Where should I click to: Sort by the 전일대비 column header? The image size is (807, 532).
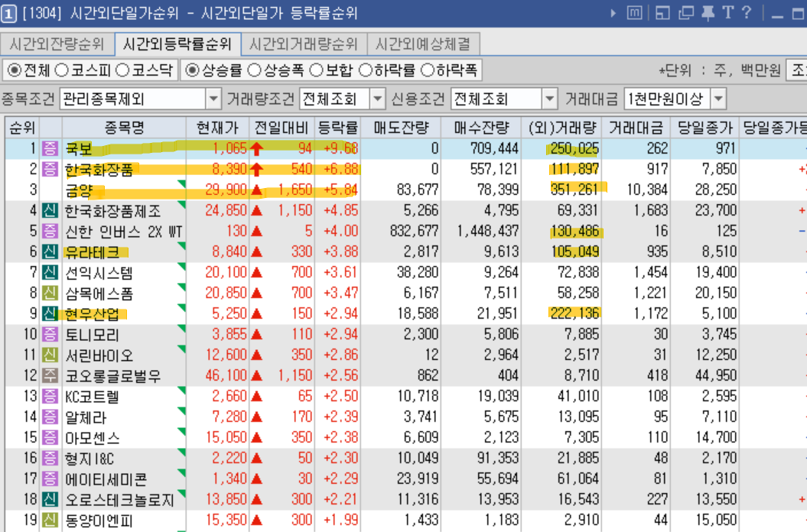tap(281, 128)
